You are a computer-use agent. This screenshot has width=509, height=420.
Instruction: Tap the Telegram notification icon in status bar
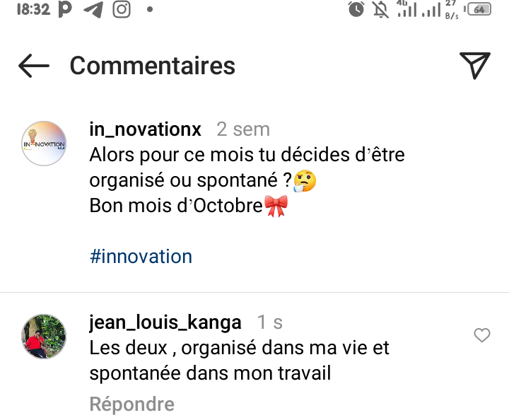(x=93, y=10)
